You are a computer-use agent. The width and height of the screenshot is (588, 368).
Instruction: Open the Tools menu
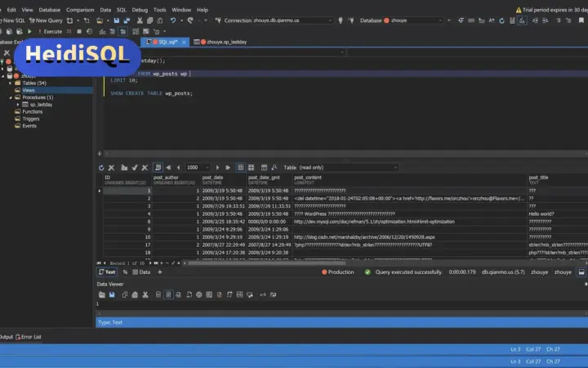[159, 10]
